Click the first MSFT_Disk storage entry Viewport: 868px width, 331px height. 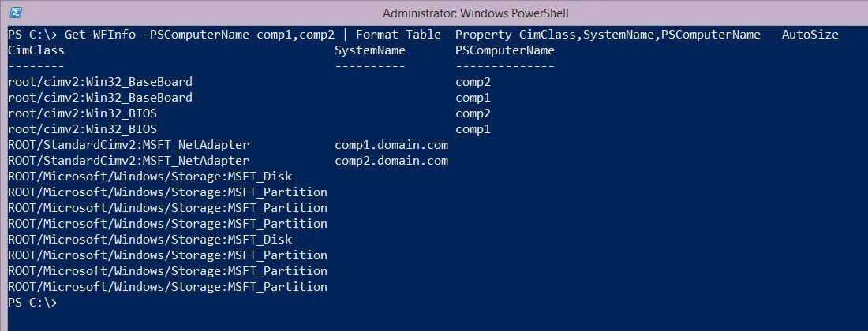[x=150, y=177]
